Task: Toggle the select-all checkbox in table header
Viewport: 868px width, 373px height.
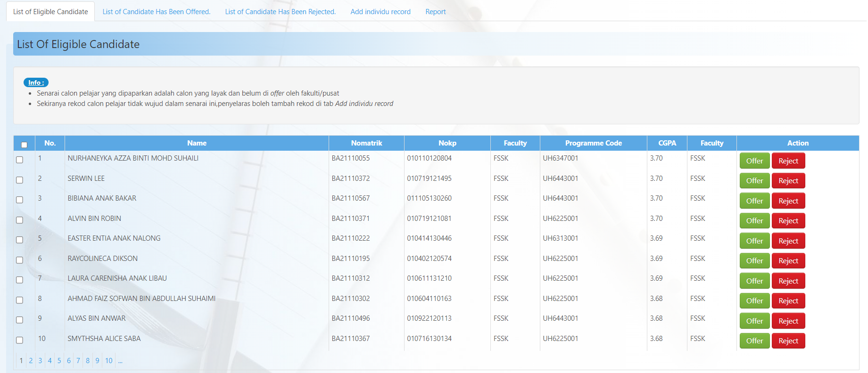Action: tap(24, 145)
